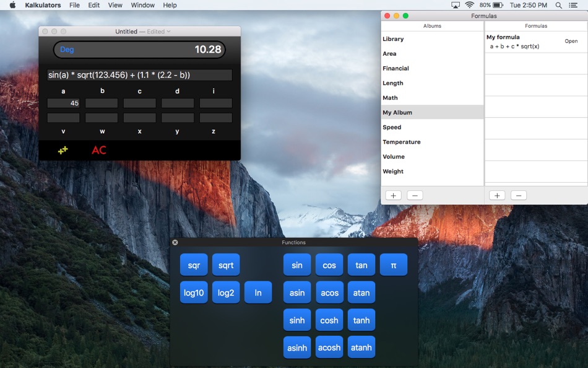Insert the sqrt function

pyautogui.click(x=226, y=265)
